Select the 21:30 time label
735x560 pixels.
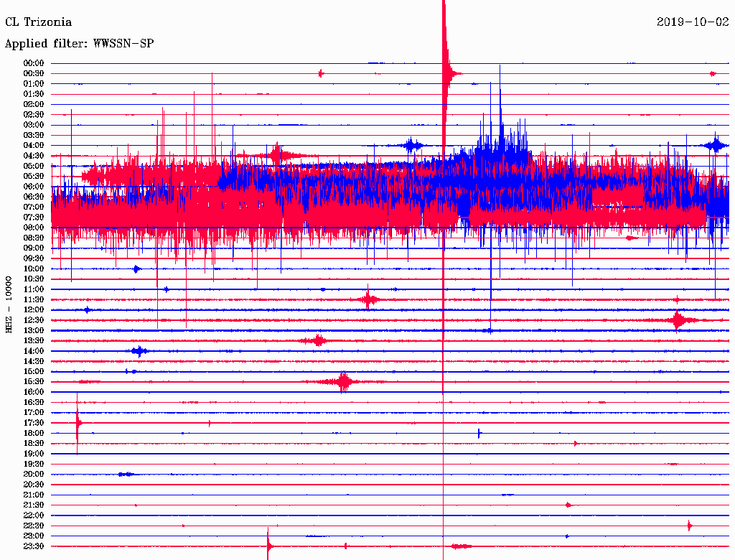pyautogui.click(x=34, y=505)
